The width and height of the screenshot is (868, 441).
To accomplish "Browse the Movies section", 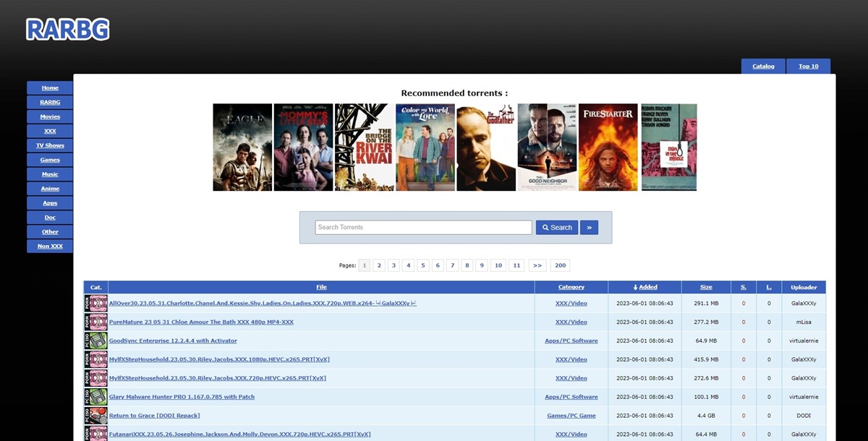I will [50, 116].
